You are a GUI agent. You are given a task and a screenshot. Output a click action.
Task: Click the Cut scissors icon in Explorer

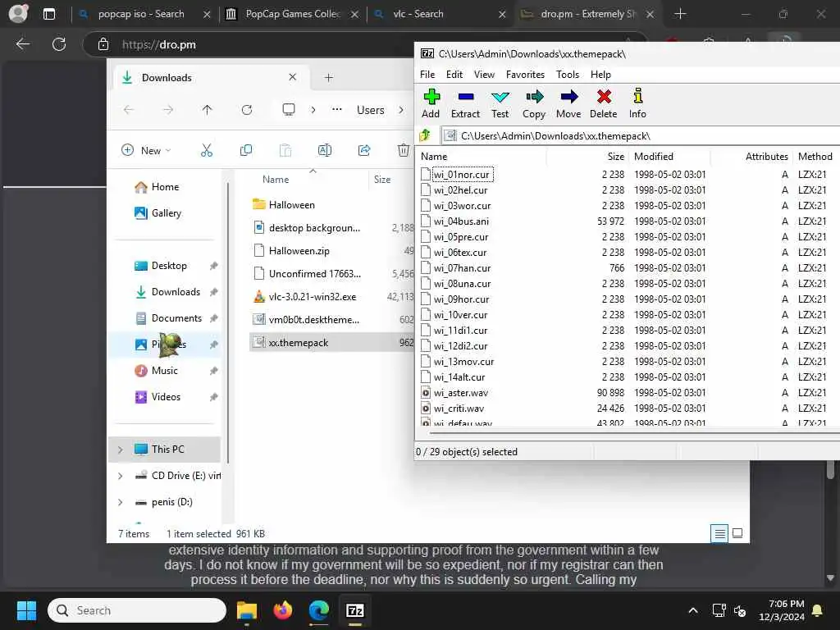coord(206,151)
